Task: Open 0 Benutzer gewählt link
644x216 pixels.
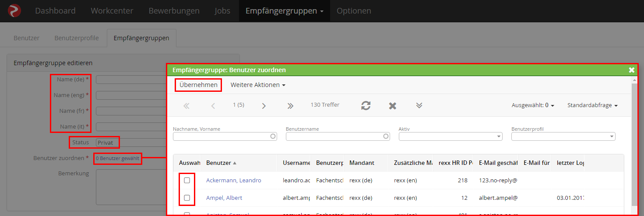Action: pyautogui.click(x=117, y=158)
